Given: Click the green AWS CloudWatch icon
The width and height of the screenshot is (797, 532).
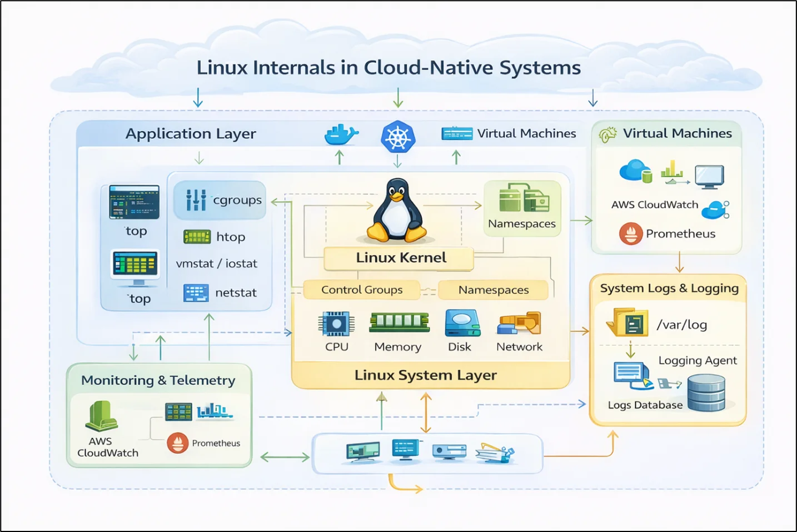Looking at the screenshot, I should pyautogui.click(x=101, y=416).
